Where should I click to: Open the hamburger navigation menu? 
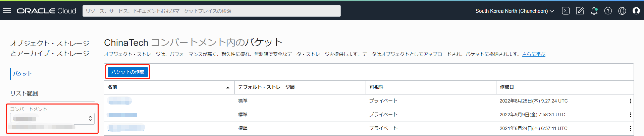7,11
